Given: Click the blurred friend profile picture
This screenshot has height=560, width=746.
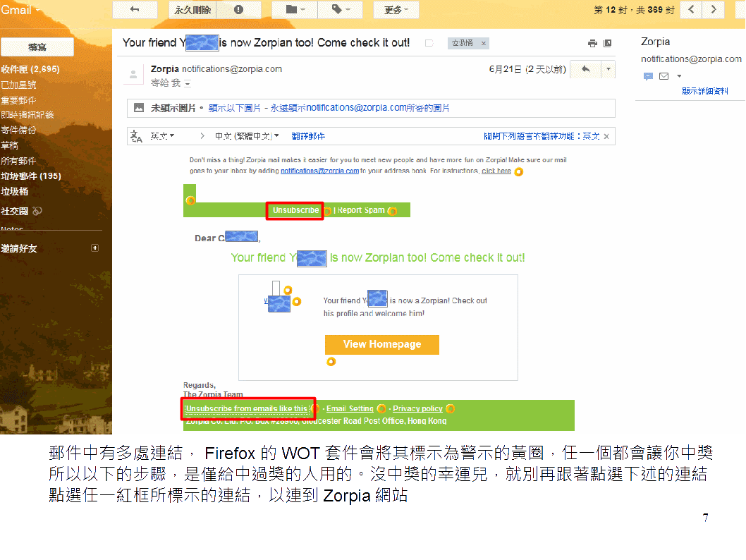Looking at the screenshot, I should pos(279,304).
